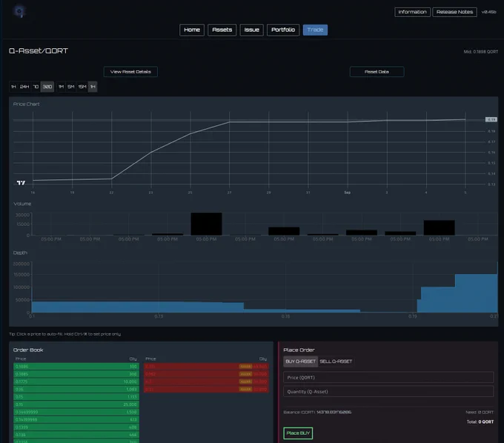Set the candle interval to 15M
Image resolution: width=504 pixels, height=443 pixels.
tap(82, 87)
